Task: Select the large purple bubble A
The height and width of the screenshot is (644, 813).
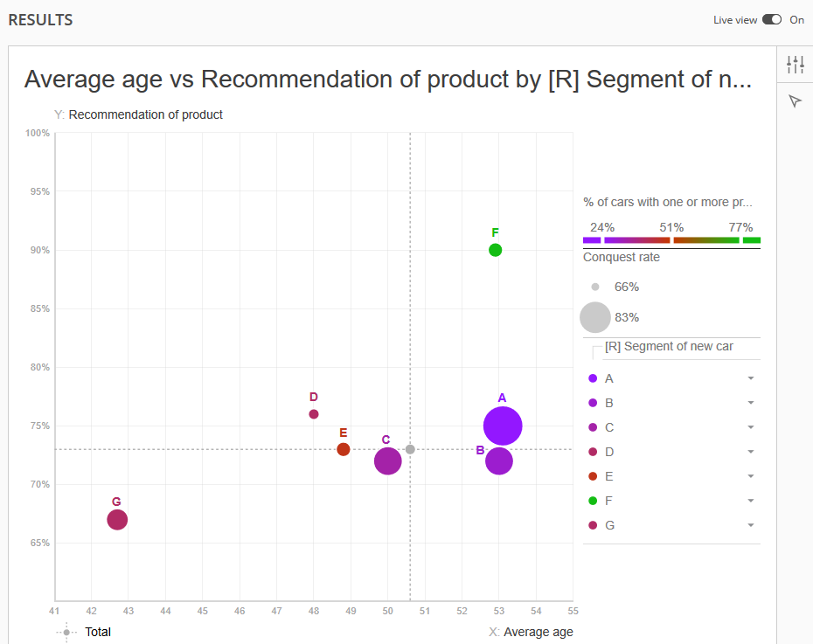Action: (x=503, y=426)
